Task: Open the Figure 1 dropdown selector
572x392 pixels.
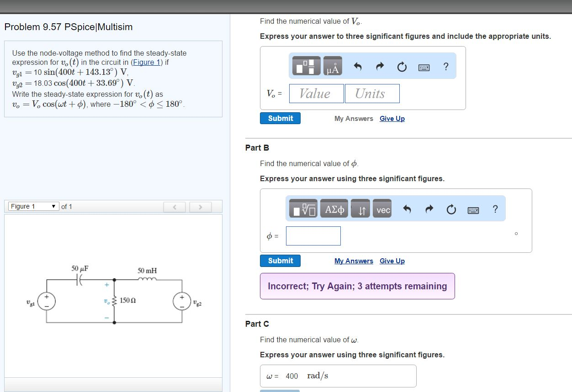Action: point(32,206)
